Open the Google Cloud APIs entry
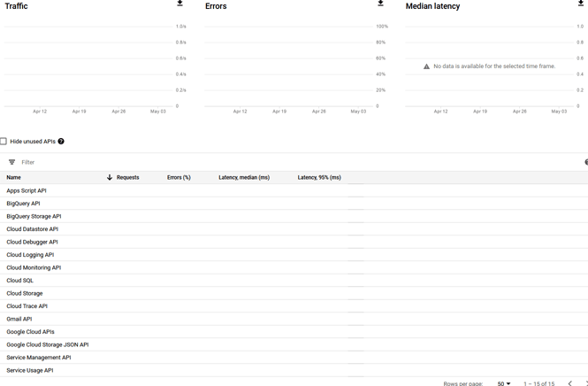 pyautogui.click(x=30, y=332)
